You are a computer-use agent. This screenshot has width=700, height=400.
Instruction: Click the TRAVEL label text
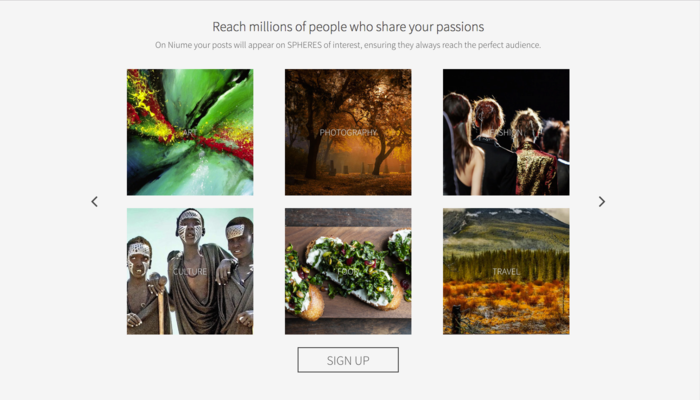[506, 271]
